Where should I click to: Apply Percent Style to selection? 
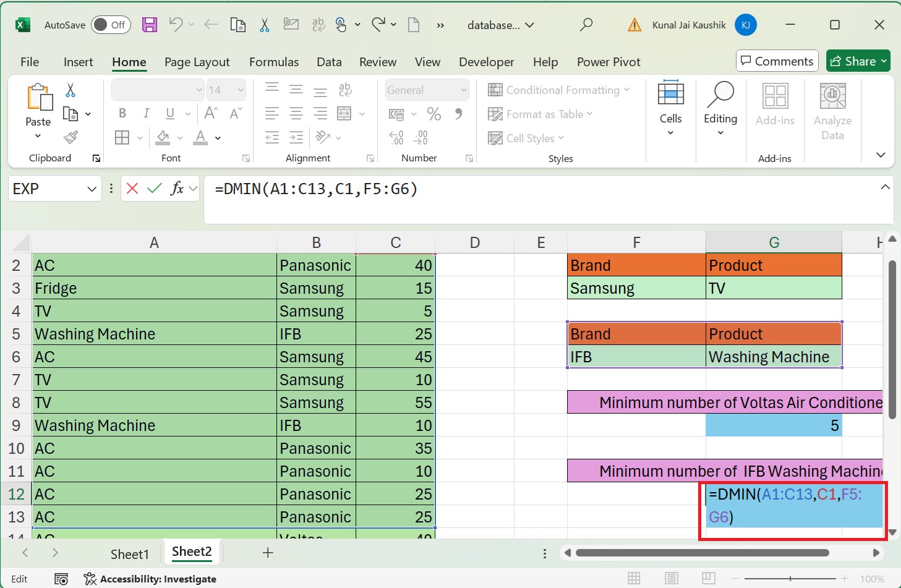point(434,114)
